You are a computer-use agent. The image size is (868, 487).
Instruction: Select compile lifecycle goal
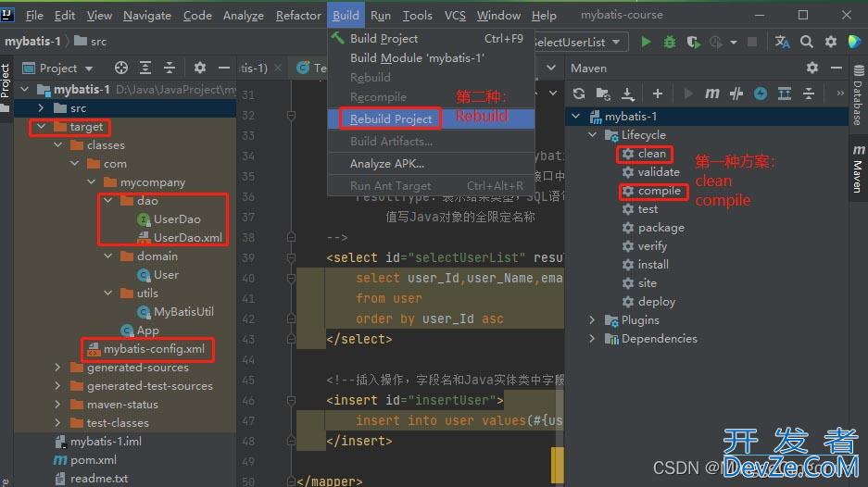coord(659,191)
